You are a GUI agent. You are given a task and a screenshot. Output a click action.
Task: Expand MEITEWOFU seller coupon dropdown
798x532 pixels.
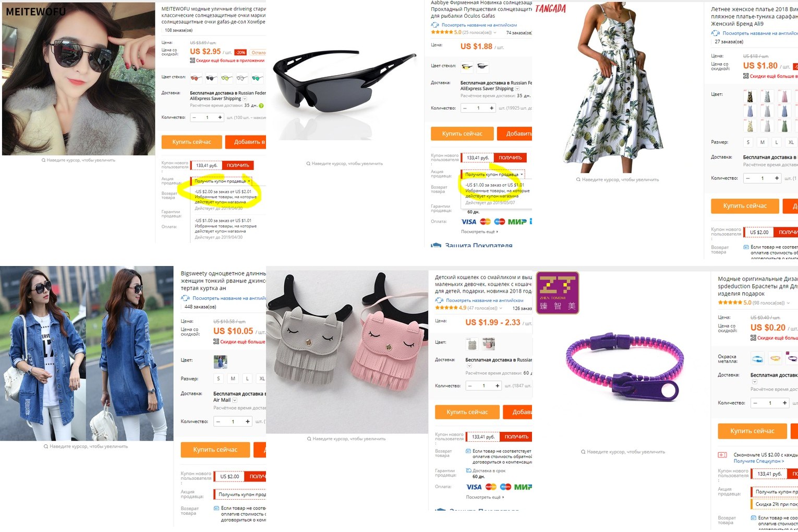tap(222, 182)
